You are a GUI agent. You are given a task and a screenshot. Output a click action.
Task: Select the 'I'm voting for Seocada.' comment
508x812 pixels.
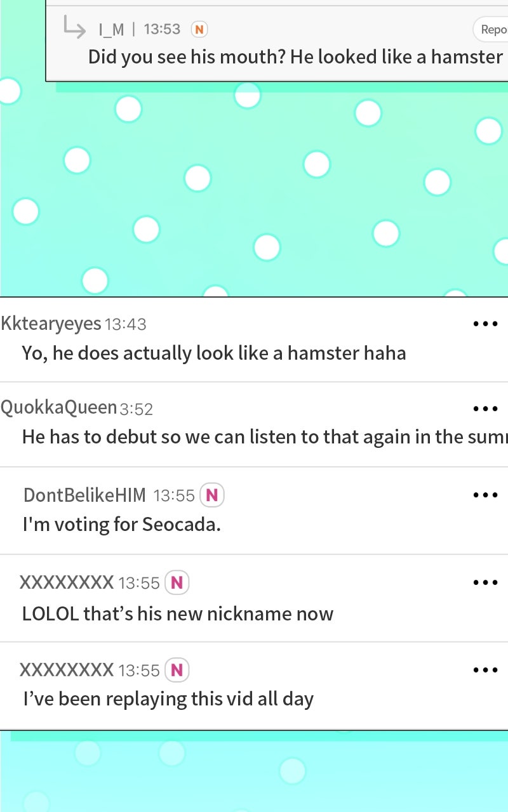121,525
